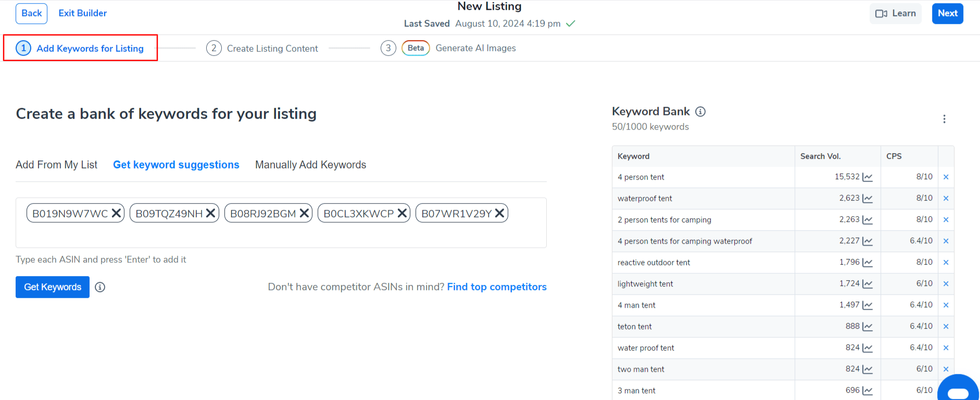This screenshot has height=400, width=980.
Task: Delete keyword 4 man tent
Action: click(x=946, y=305)
